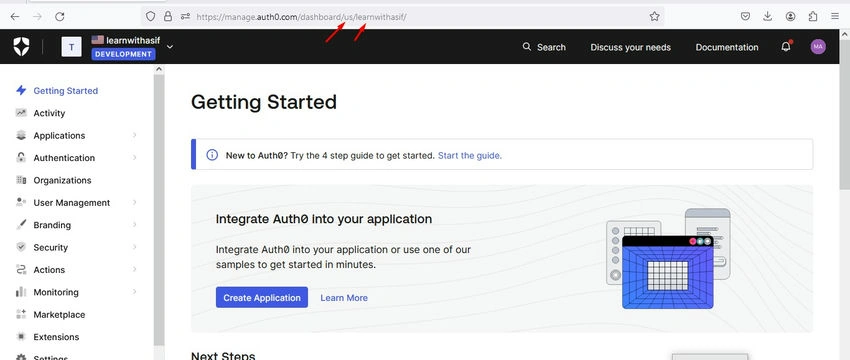Click the Organizations building icon

click(21, 180)
